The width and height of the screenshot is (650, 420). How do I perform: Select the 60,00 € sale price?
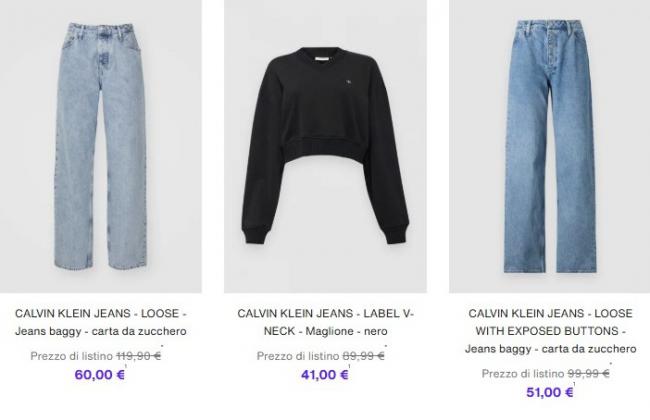coord(99,375)
